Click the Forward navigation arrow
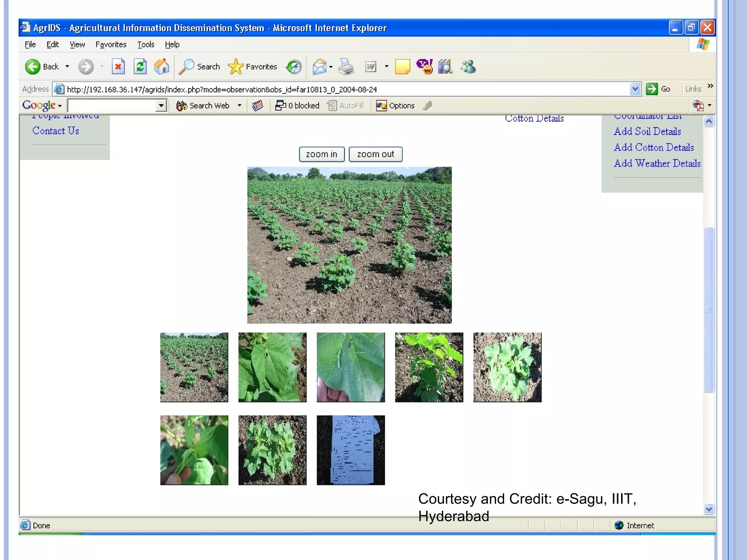The image size is (747, 560). click(x=86, y=67)
